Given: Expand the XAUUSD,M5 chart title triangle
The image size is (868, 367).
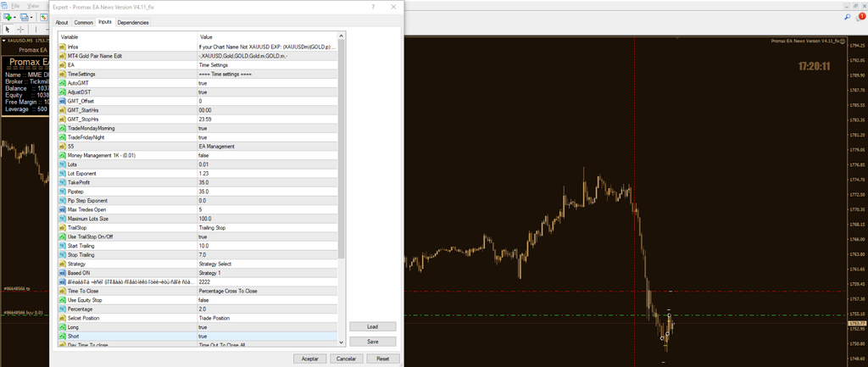Looking at the screenshot, I should pyautogui.click(x=4, y=41).
